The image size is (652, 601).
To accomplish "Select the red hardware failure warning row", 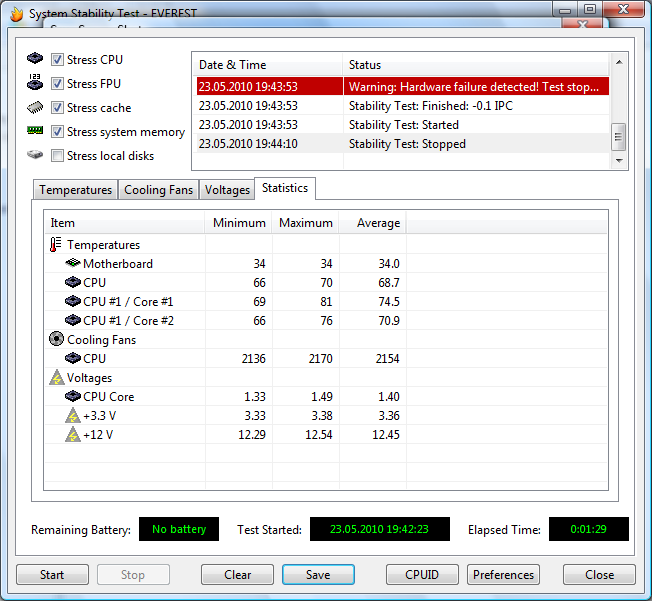I will (403, 87).
